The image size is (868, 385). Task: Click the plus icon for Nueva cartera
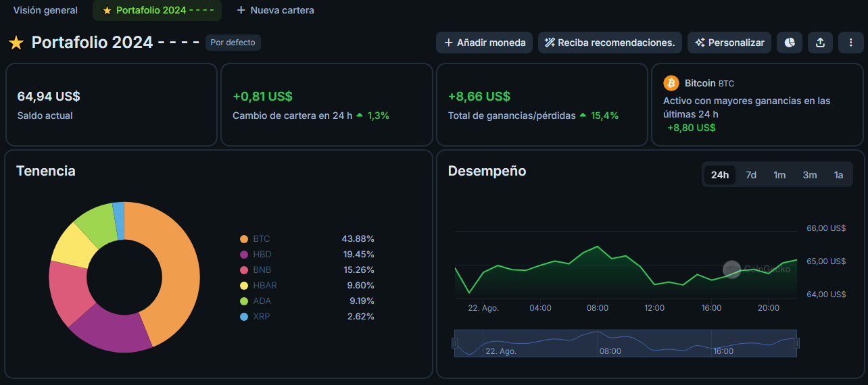pyautogui.click(x=241, y=10)
